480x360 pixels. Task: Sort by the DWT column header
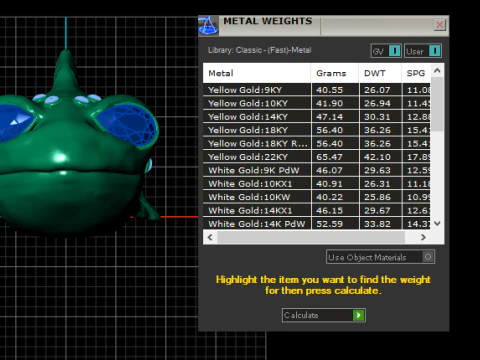(x=380, y=73)
